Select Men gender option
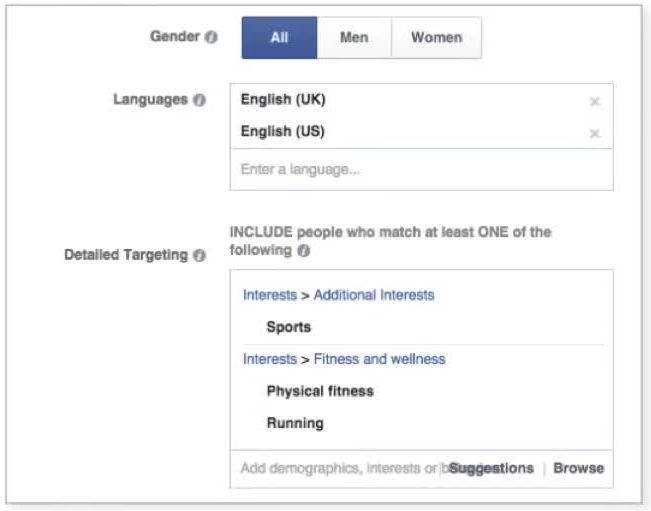 (354, 38)
